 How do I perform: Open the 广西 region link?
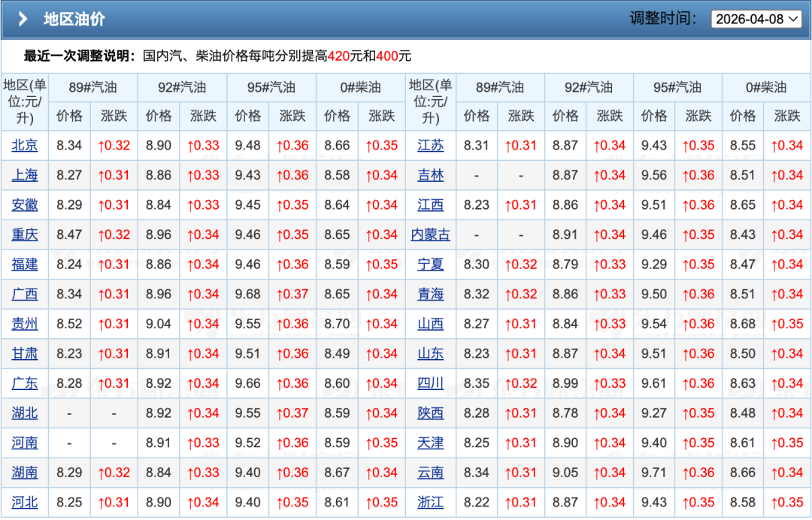pos(25,294)
